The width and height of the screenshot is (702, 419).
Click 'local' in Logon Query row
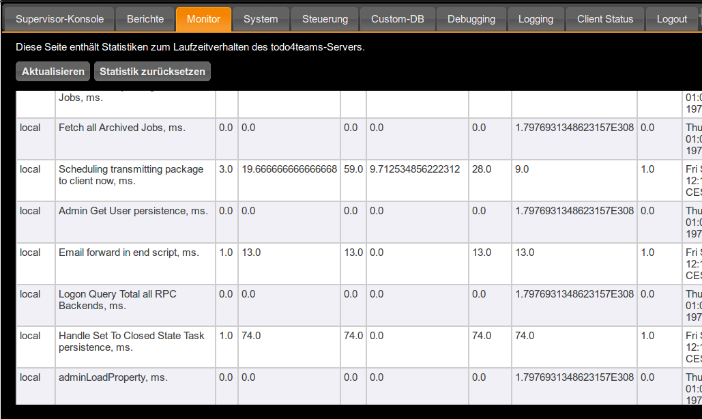[30, 294]
